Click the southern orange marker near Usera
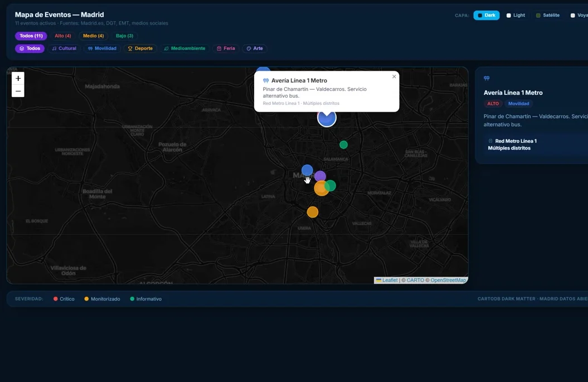The width and height of the screenshot is (588, 382). tap(313, 212)
